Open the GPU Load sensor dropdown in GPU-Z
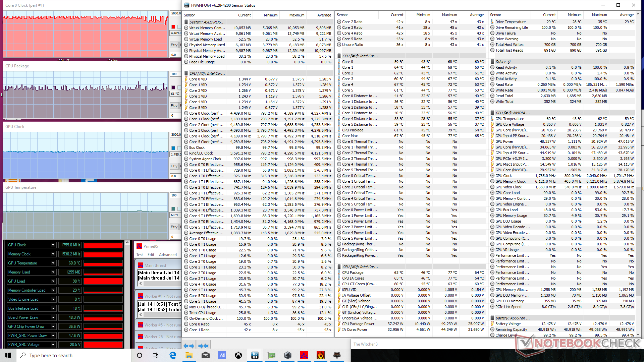Viewport: 644px width, 362px height. [x=53, y=281]
